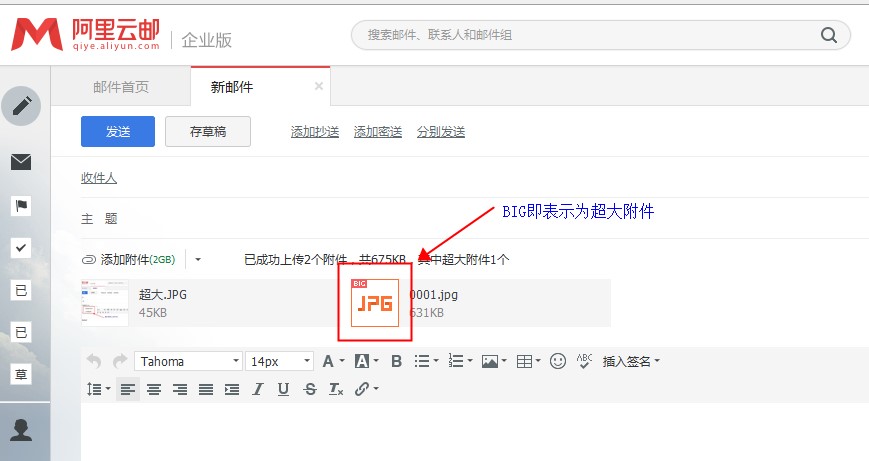Open flagged mail via flag icon

coord(21,206)
